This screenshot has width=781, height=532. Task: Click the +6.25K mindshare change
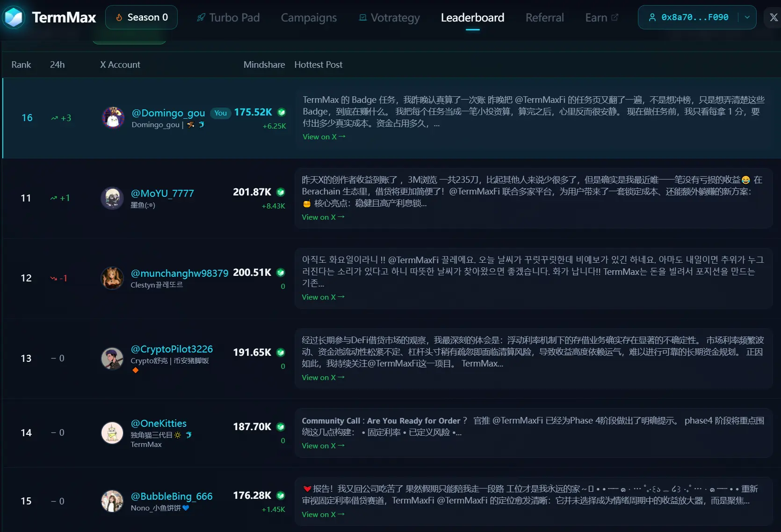point(275,126)
